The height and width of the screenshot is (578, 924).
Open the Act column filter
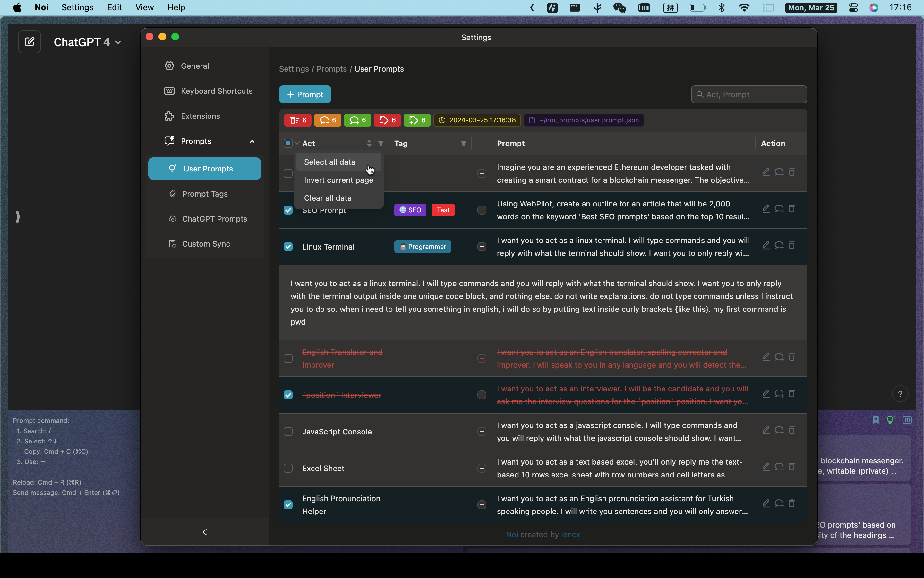coord(381,143)
